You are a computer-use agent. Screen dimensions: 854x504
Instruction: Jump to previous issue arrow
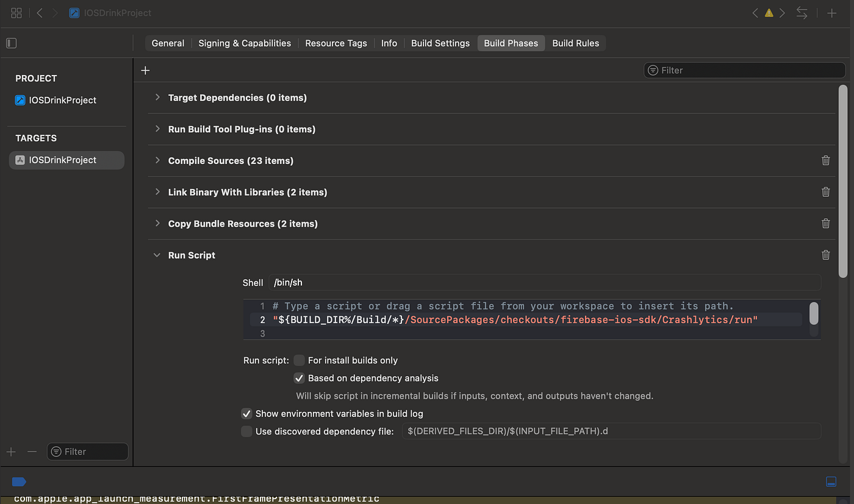(x=755, y=13)
